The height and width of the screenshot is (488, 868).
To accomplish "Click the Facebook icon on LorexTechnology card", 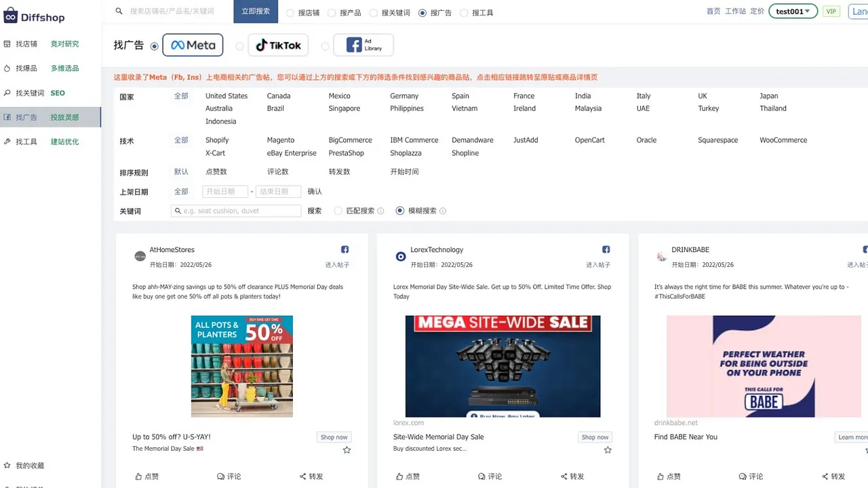I will pyautogui.click(x=606, y=249).
